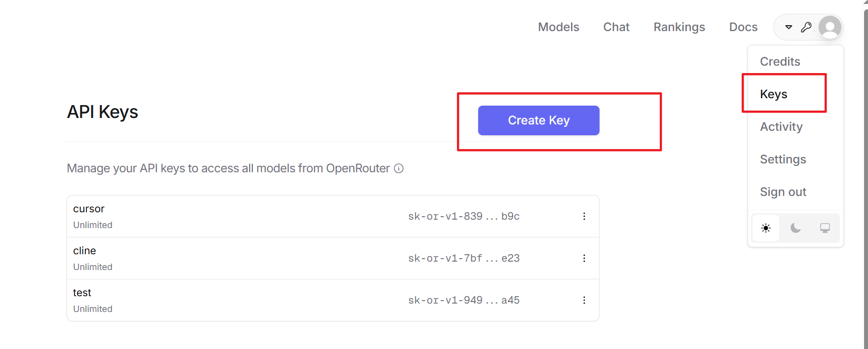
Task: Switch to dark theme moon icon
Action: click(795, 228)
